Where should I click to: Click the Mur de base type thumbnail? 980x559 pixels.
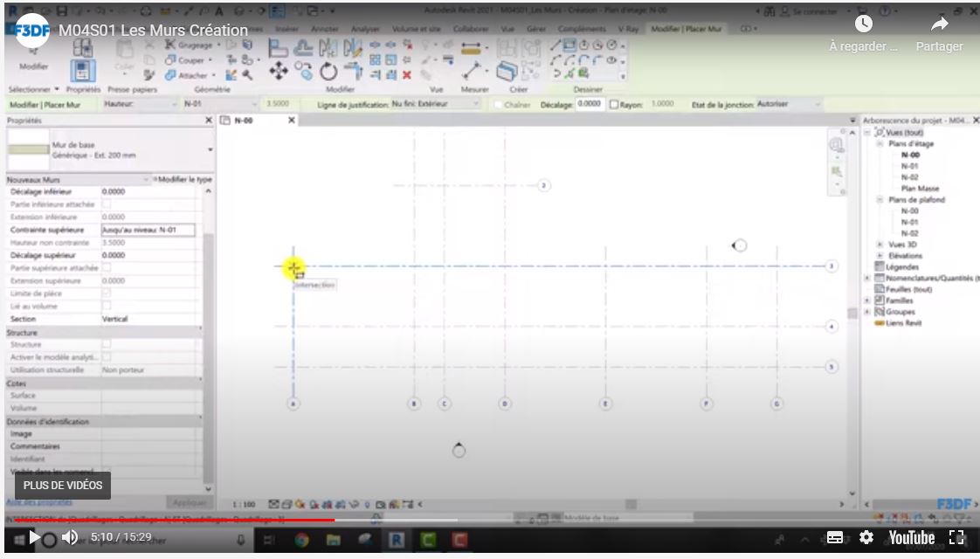[x=28, y=149]
